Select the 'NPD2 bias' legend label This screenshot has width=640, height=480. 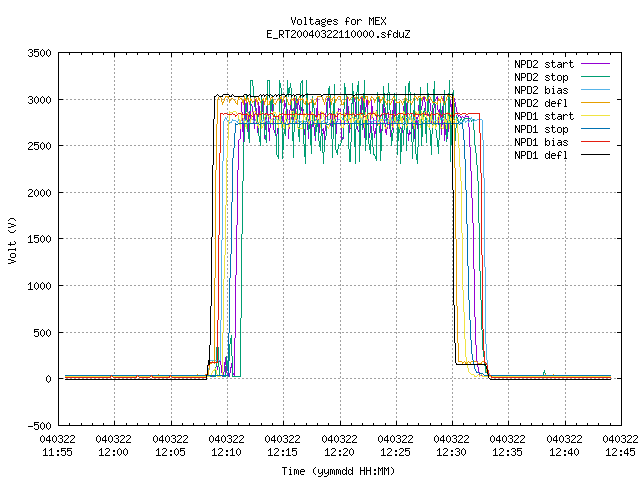click(541, 90)
